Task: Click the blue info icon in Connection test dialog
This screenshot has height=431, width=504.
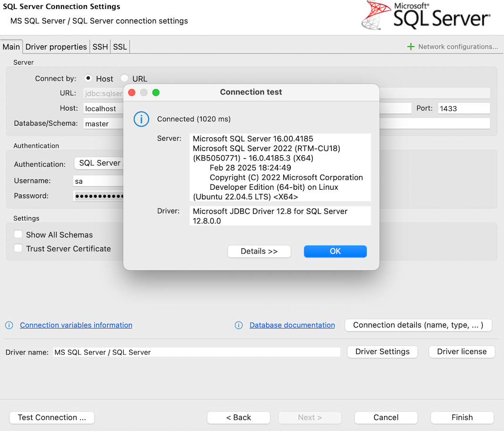Action: click(x=142, y=119)
